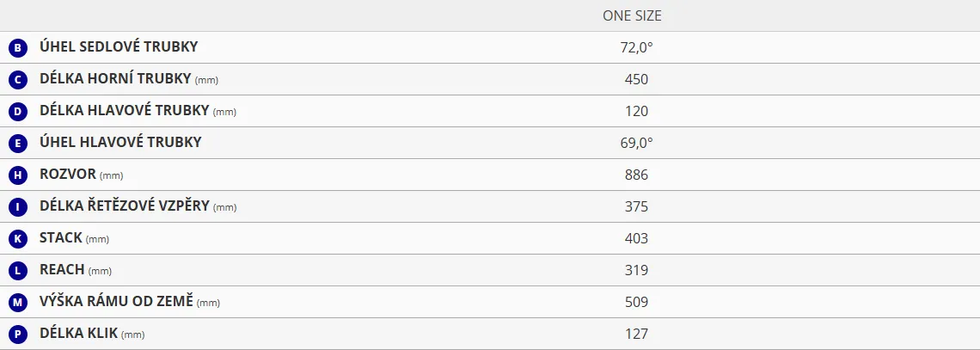Click the REACH row label
Image resolution: width=980 pixels, height=350 pixels.
point(62,270)
